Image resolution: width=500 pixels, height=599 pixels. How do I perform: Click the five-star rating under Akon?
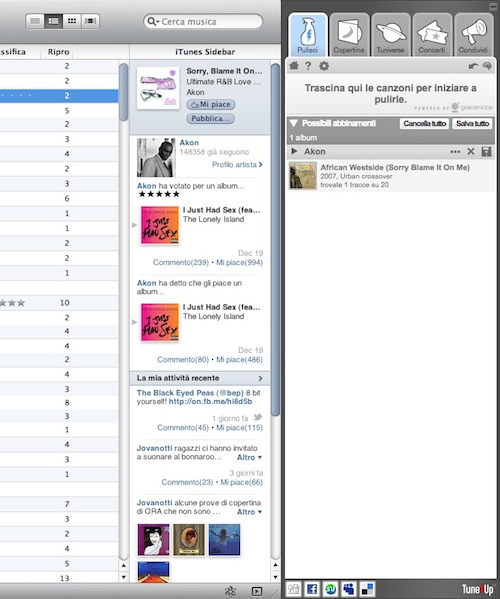coord(159,194)
